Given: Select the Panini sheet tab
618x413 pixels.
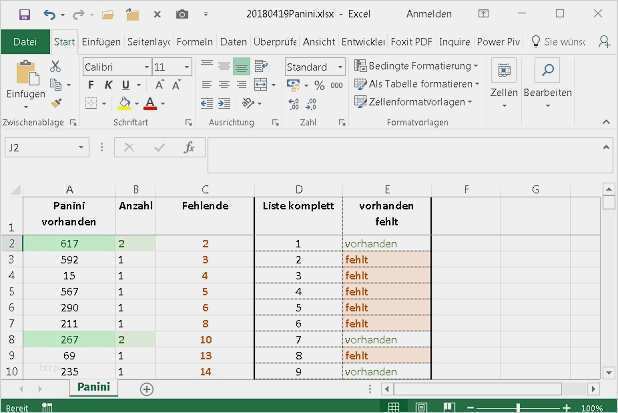Looking at the screenshot, I should coord(93,387).
